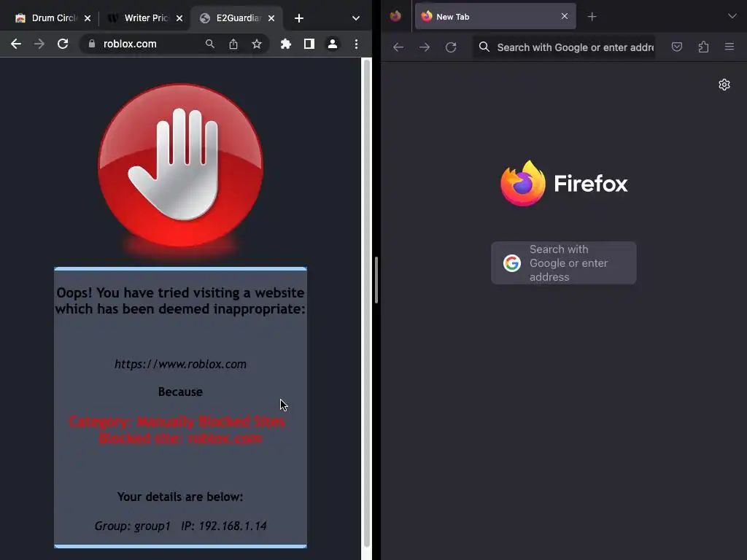Image resolution: width=747 pixels, height=560 pixels.
Task: Click the 'Group: group1' detail
Action: pos(132,526)
